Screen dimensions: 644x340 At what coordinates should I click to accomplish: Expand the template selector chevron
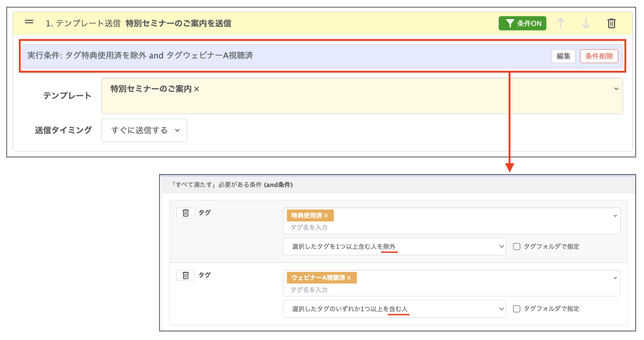(616, 89)
